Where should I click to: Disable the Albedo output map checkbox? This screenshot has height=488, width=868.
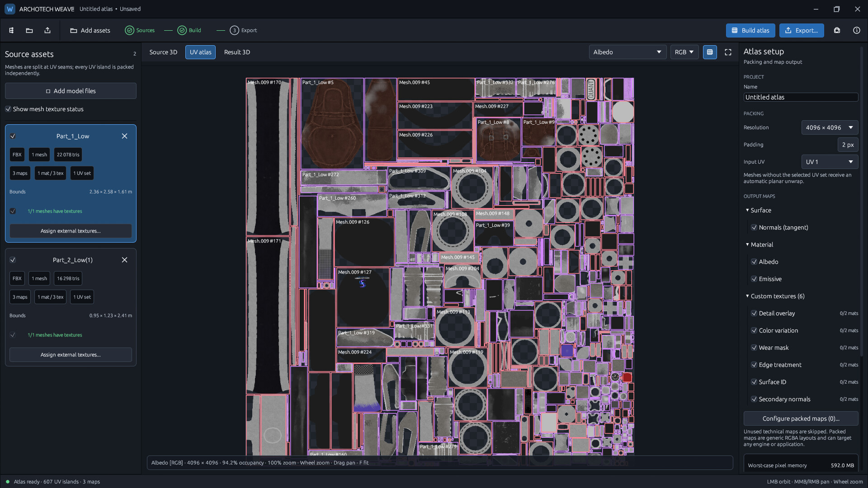[x=754, y=262]
